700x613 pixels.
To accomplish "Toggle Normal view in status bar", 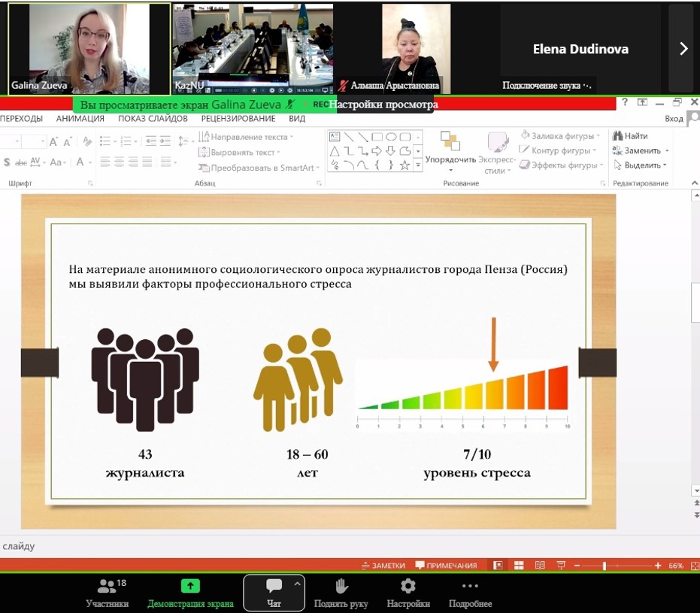I will [x=498, y=566].
